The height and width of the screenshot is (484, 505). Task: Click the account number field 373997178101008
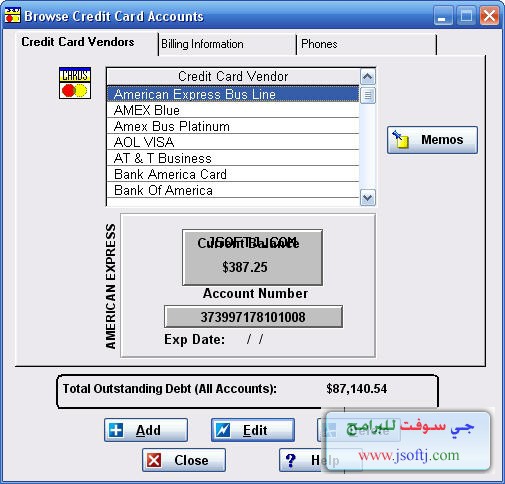click(253, 317)
